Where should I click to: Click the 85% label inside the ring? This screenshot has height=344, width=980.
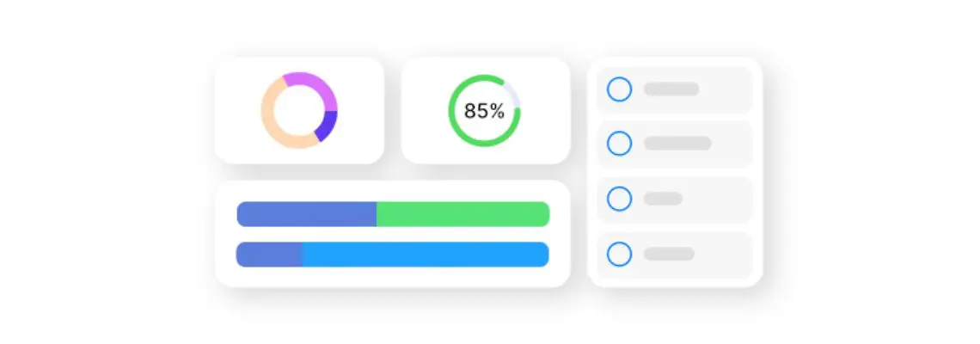484,111
